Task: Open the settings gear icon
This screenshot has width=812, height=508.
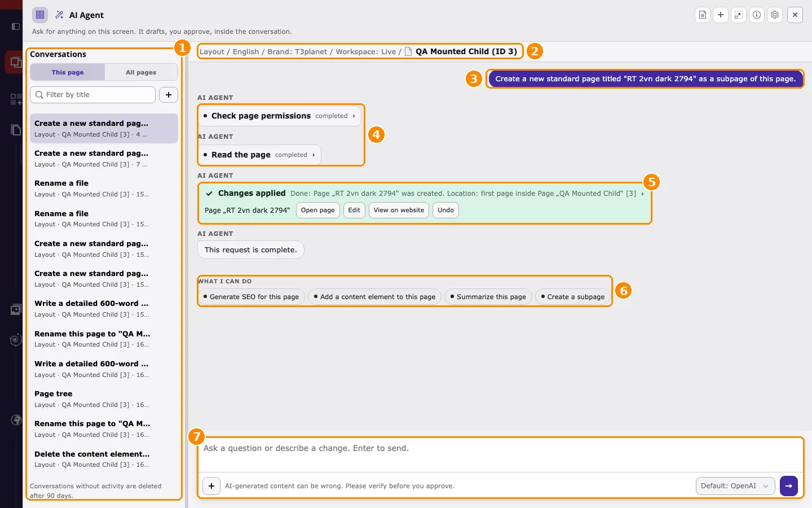Action: (x=775, y=15)
